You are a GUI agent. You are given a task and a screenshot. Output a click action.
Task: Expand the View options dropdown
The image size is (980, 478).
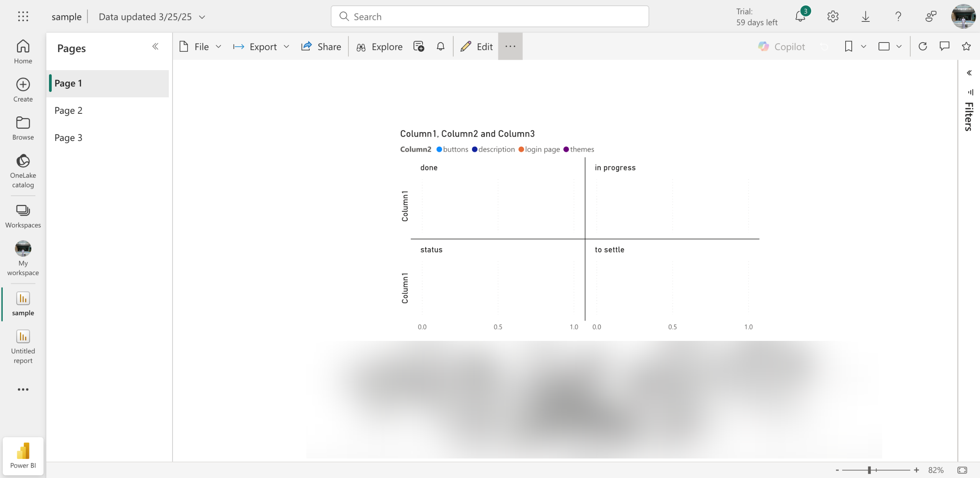click(x=890, y=46)
